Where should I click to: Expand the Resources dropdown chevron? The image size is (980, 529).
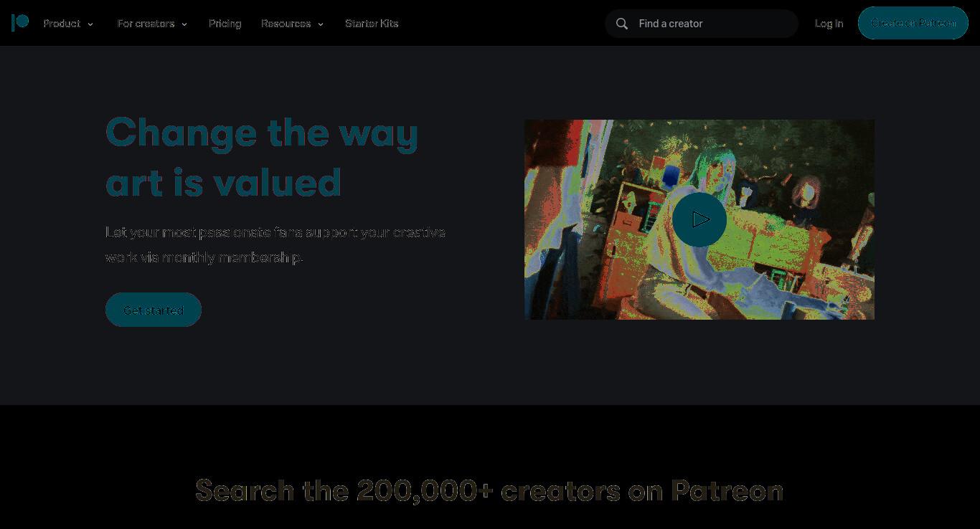(321, 24)
